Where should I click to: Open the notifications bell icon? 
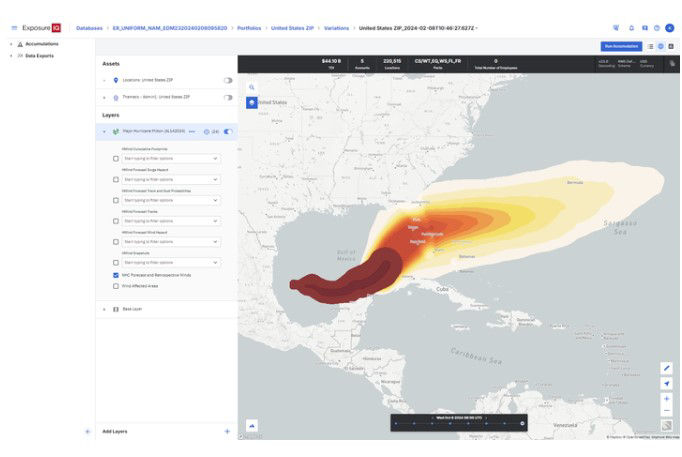click(x=631, y=28)
